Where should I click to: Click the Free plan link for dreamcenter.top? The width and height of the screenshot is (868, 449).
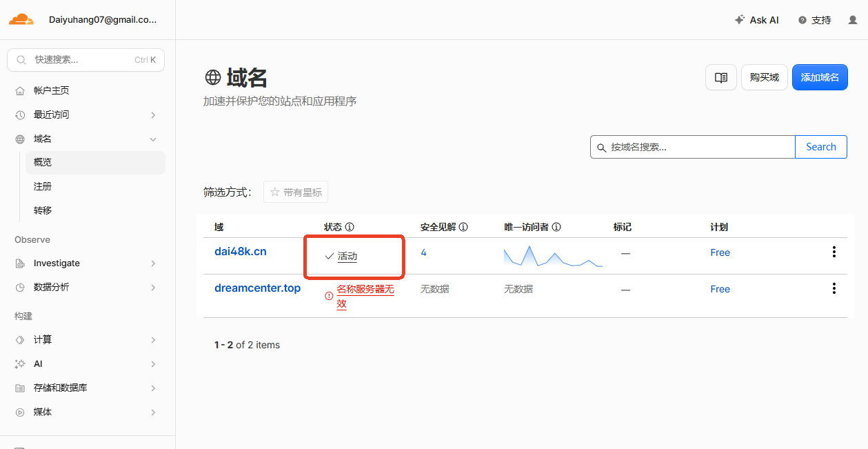[720, 289]
